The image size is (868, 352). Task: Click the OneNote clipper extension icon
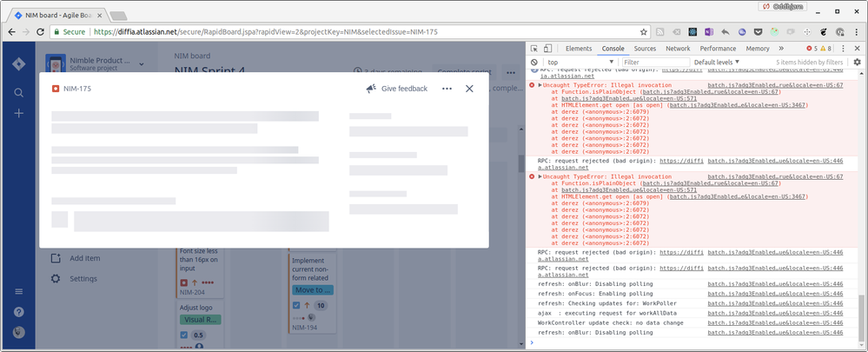point(709,32)
